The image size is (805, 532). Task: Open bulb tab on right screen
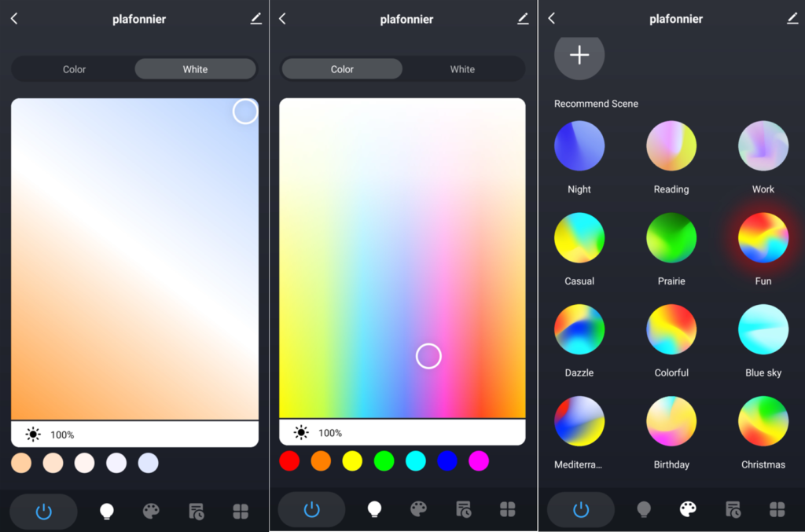pos(644,509)
